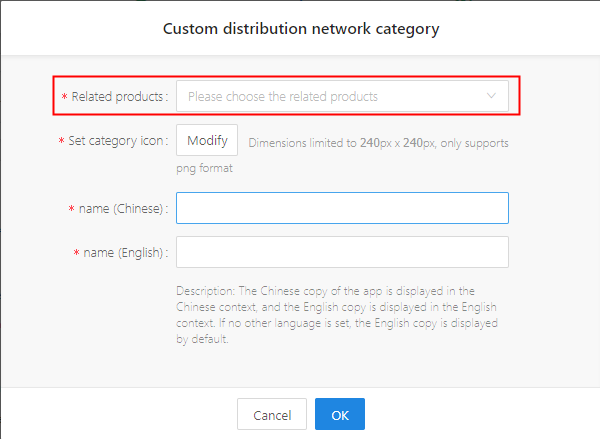Click the red asterisk beside name (Chinese)
Screen dimensions: 600x439
click(71, 209)
